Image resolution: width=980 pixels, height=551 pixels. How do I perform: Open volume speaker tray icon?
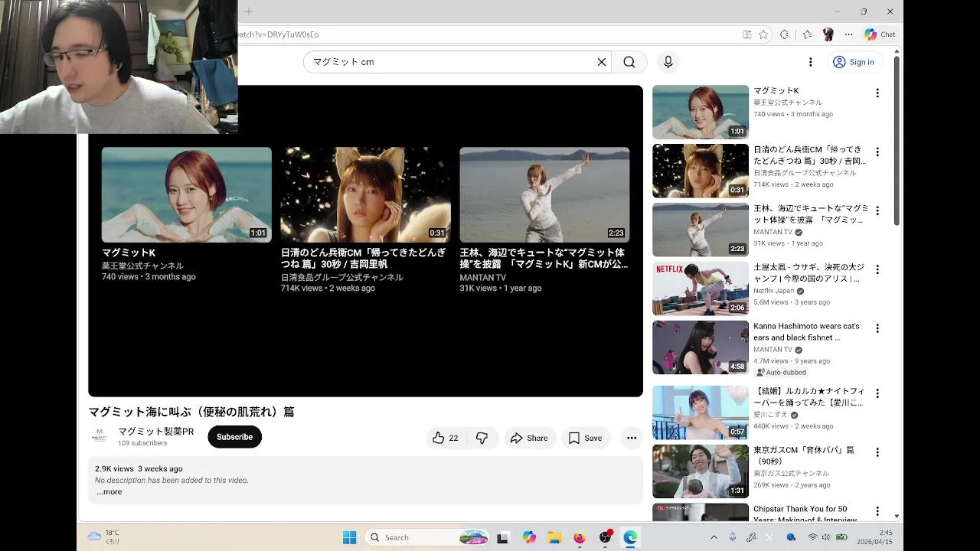[826, 537]
